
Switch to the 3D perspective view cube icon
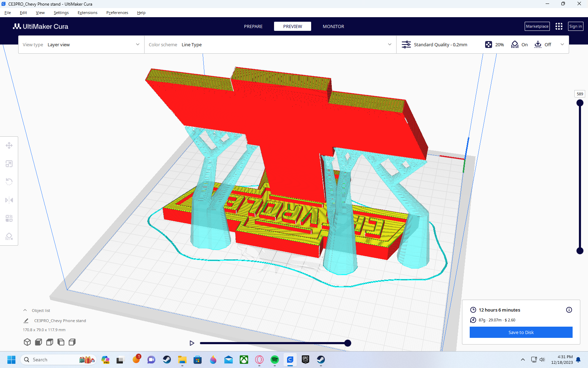coord(27,342)
